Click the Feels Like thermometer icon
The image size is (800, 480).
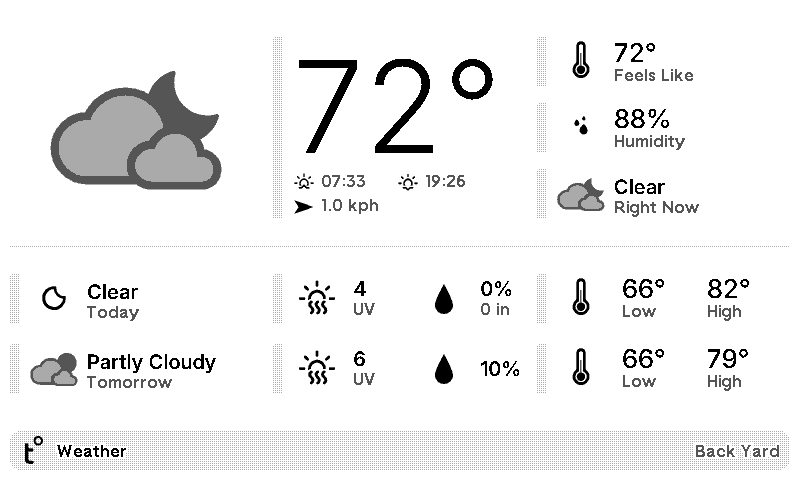tap(580, 60)
